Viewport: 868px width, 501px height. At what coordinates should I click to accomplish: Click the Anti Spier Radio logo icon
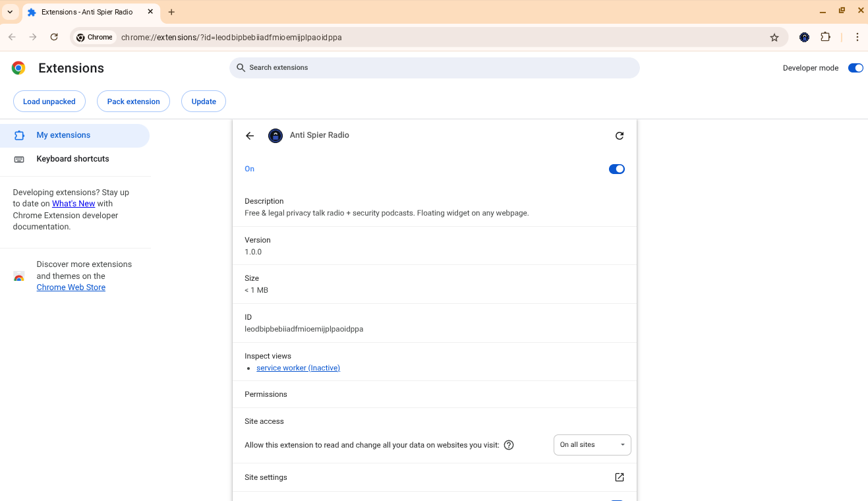tap(275, 136)
